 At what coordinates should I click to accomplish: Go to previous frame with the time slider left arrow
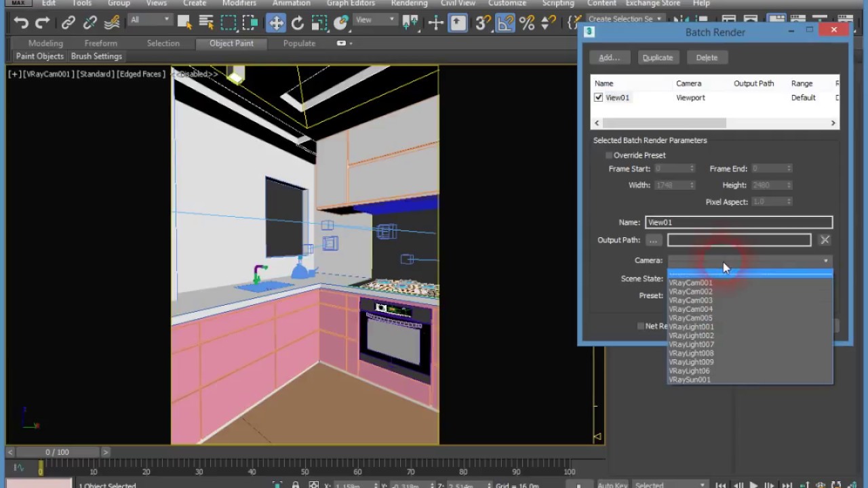[x=11, y=452]
